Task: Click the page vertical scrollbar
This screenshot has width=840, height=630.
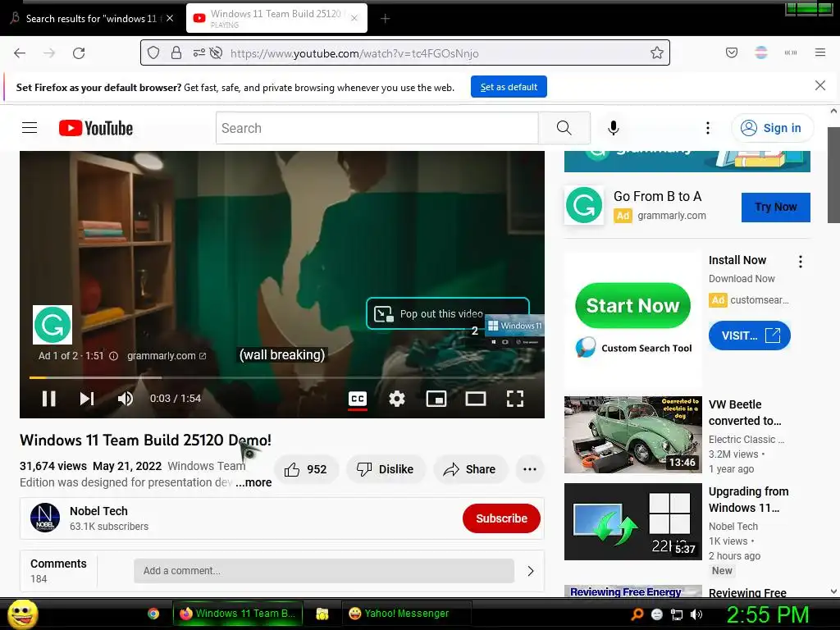Action: pyautogui.click(x=833, y=174)
